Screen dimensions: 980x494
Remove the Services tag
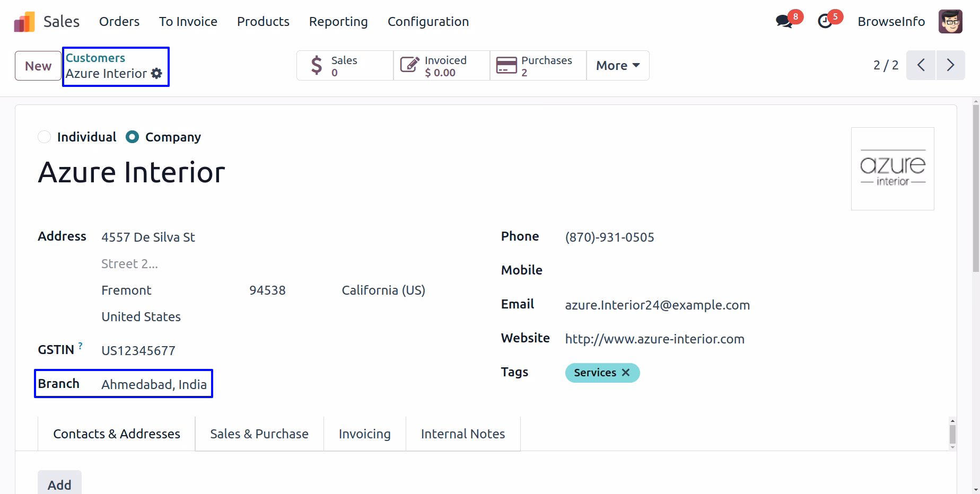pos(626,373)
